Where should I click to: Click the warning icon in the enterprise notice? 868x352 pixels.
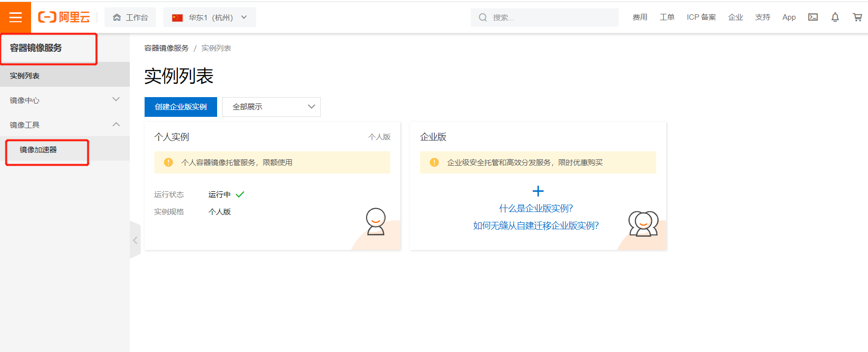click(x=434, y=162)
